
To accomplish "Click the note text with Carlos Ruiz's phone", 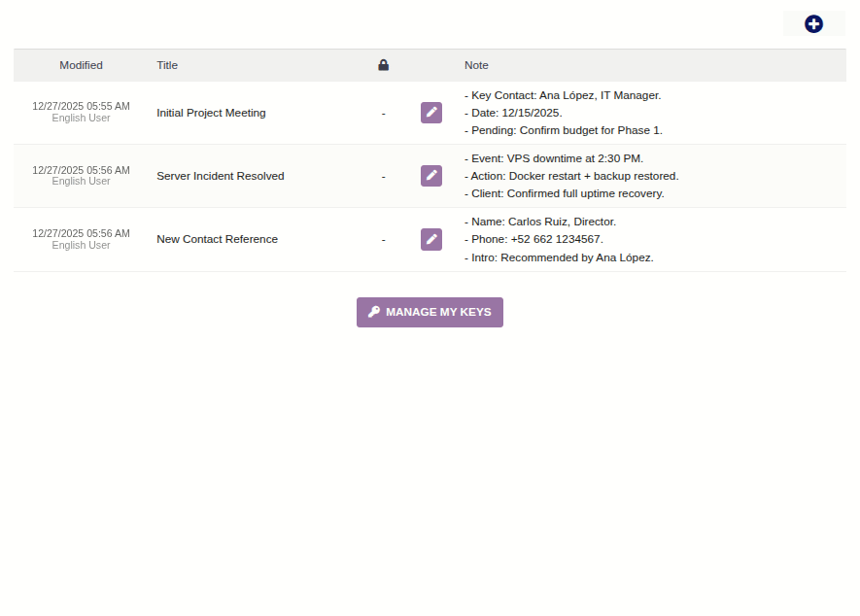I will point(533,239).
